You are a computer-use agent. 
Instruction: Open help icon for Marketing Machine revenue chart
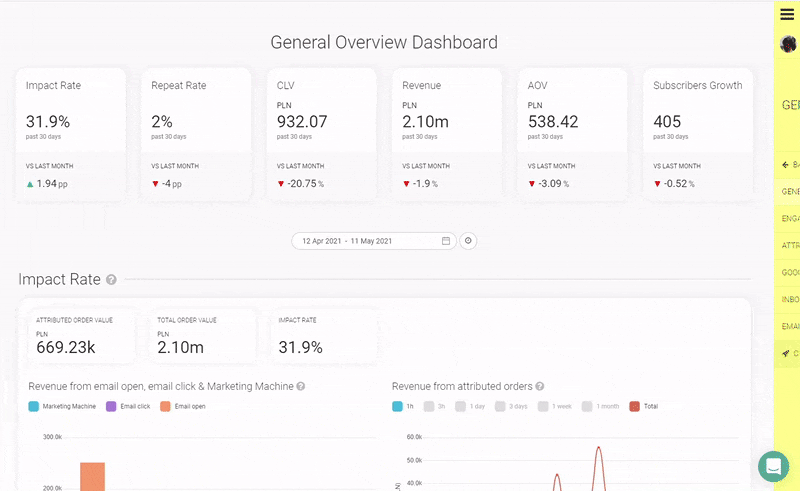[301, 386]
